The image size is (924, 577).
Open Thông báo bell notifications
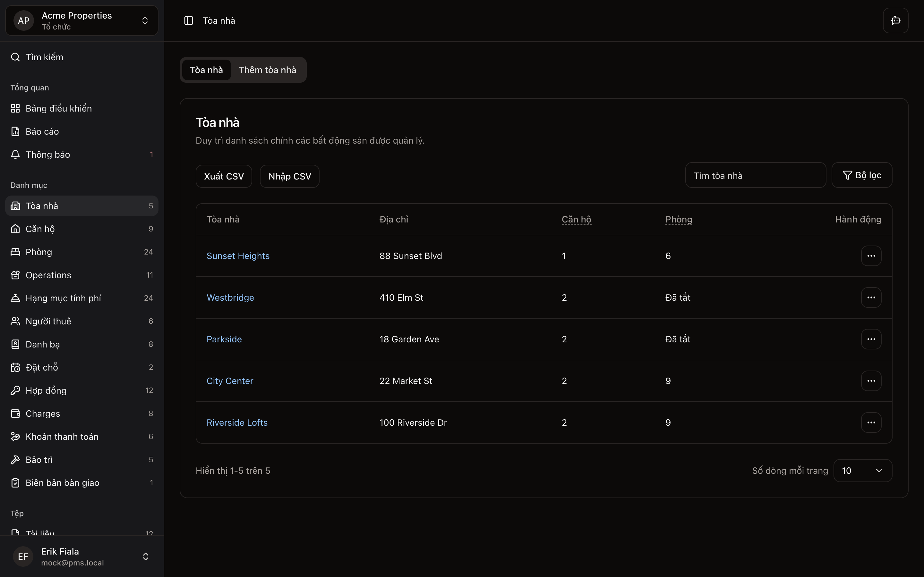click(15, 155)
